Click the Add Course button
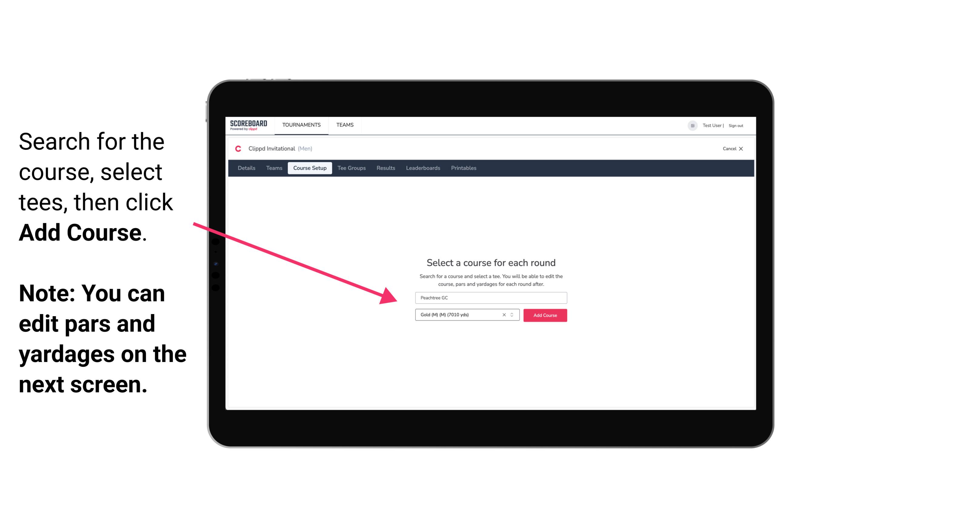980x527 pixels. click(x=544, y=315)
